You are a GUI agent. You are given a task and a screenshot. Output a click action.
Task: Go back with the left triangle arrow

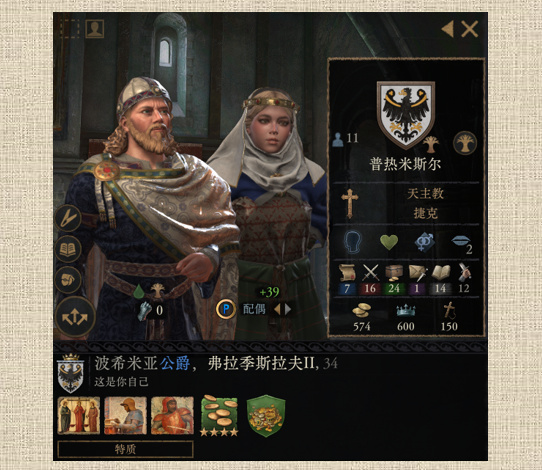(x=448, y=29)
